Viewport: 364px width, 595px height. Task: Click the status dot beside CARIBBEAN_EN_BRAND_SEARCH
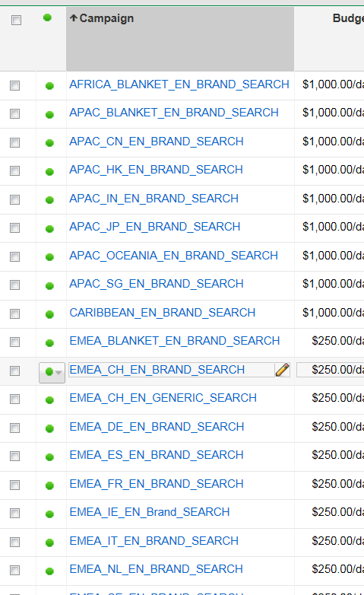click(x=49, y=314)
